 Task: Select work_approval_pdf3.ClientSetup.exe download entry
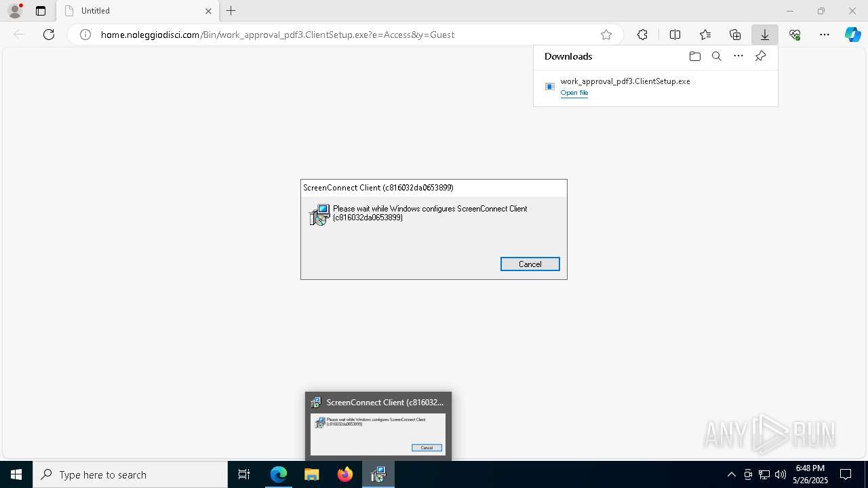656,87
